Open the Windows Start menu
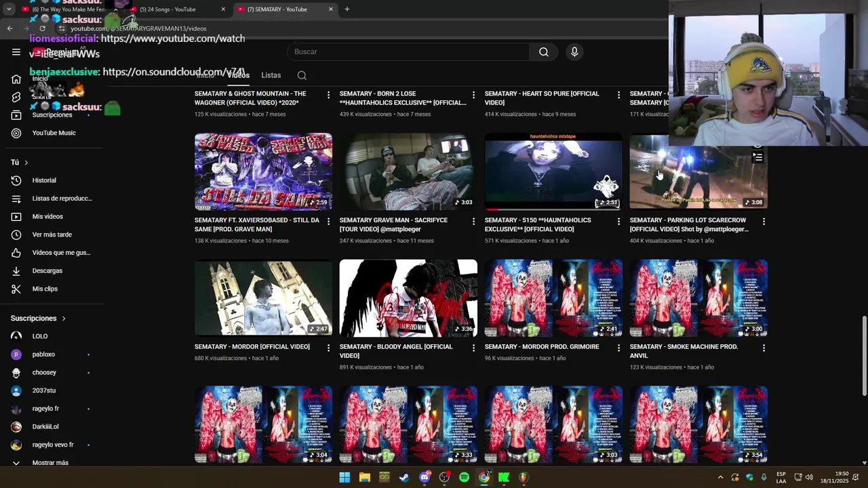The height and width of the screenshot is (488, 868). [x=344, y=477]
